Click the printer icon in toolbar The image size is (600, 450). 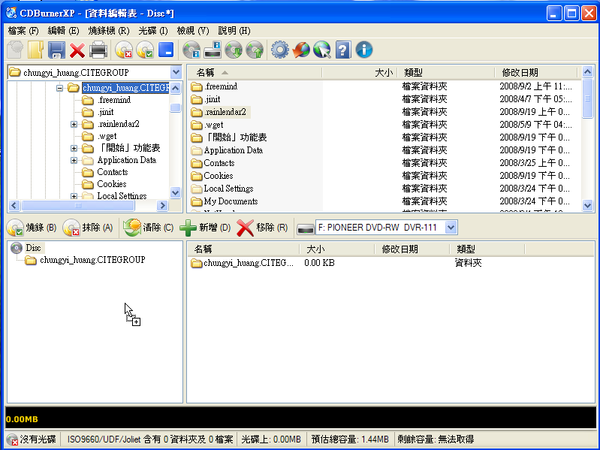point(98,50)
